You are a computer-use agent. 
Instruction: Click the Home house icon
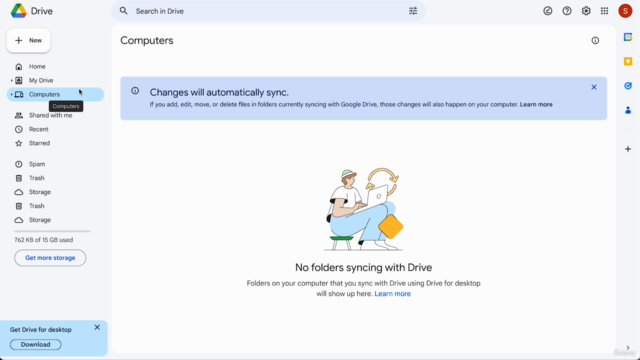tap(19, 67)
